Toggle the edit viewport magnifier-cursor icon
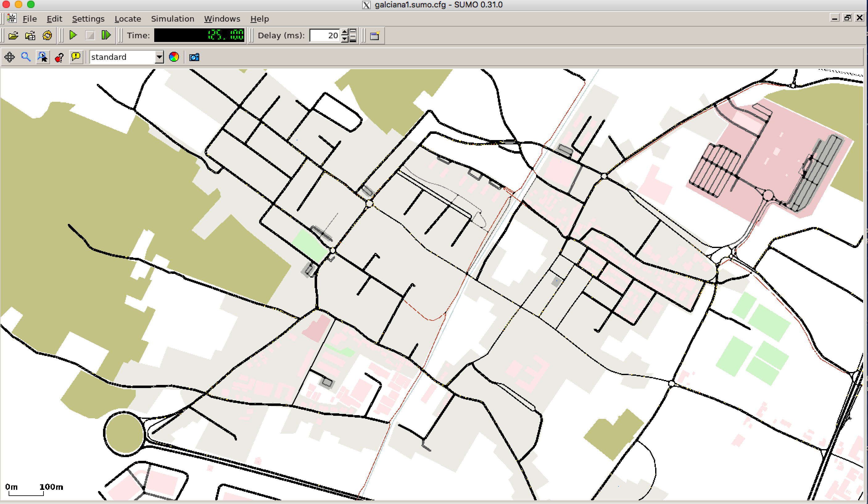 (x=43, y=57)
